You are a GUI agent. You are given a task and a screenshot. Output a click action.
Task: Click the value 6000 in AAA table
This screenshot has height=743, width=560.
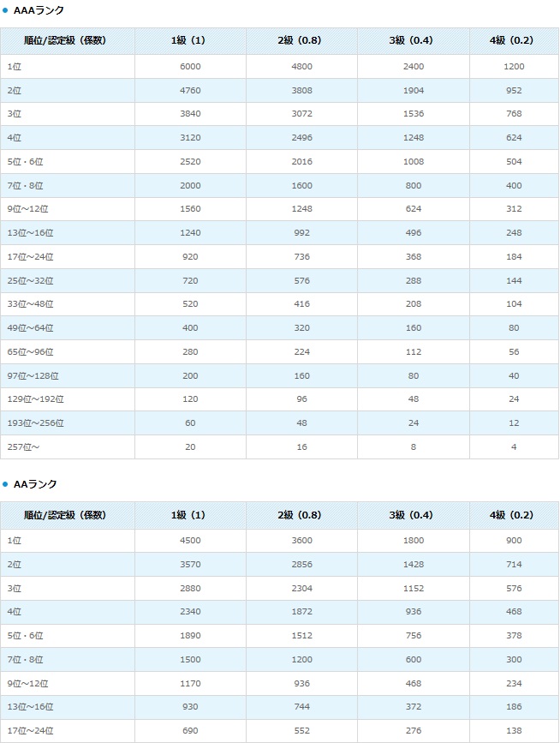tap(190, 67)
